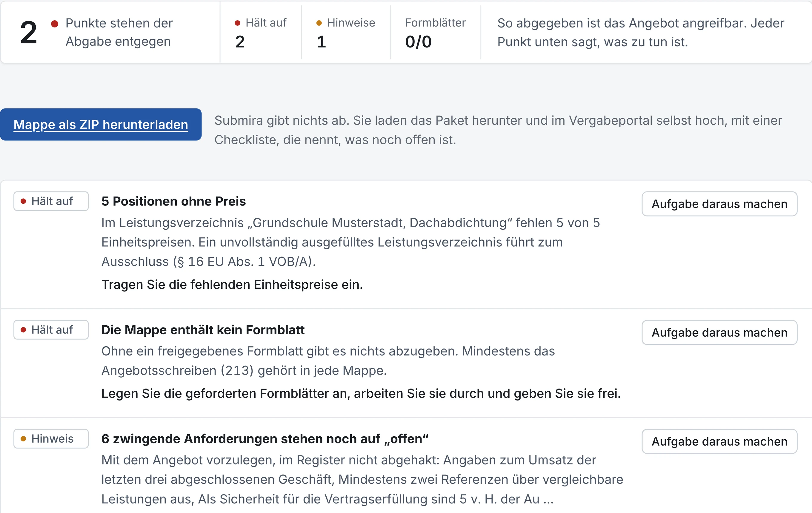812x513 pixels.
Task: Click the Hält auf badge beside Die Mappe enthält kein Formblatt
Action: 51,330
